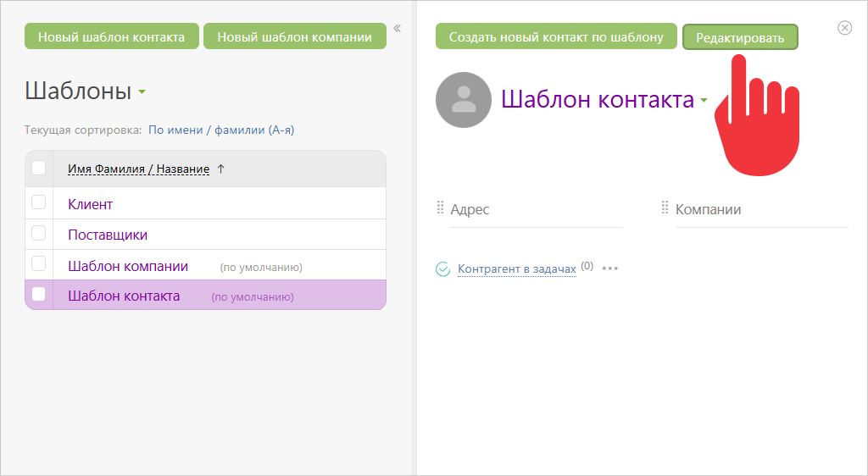868x476 pixels.
Task: Click the large Шаблон контакта title
Action: pyautogui.click(x=598, y=99)
